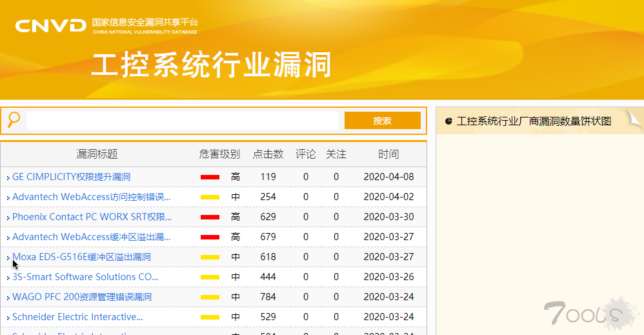Click the date 2020-03-30
Image resolution: width=644 pixels, height=335 pixels.
(388, 217)
